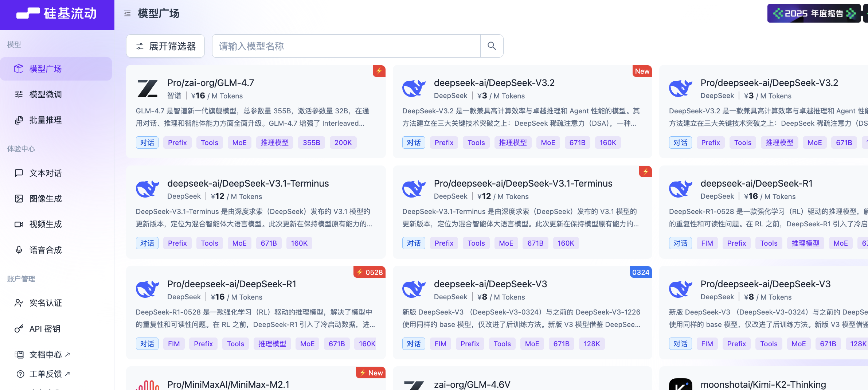Click the GLM-4.7 Zhipu logo icon
Viewport: 868px width, 390px height.
148,89
